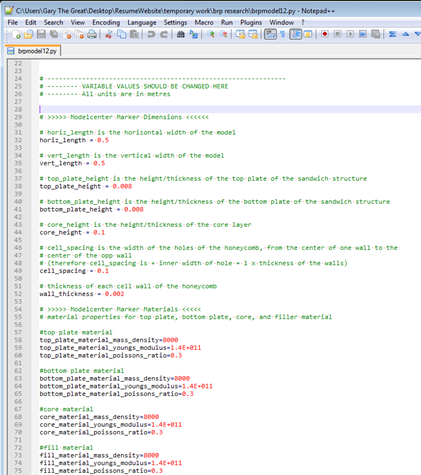This screenshot has width=421, height=475.
Task: Print the document using the printer icon
Action: tap(92, 34)
